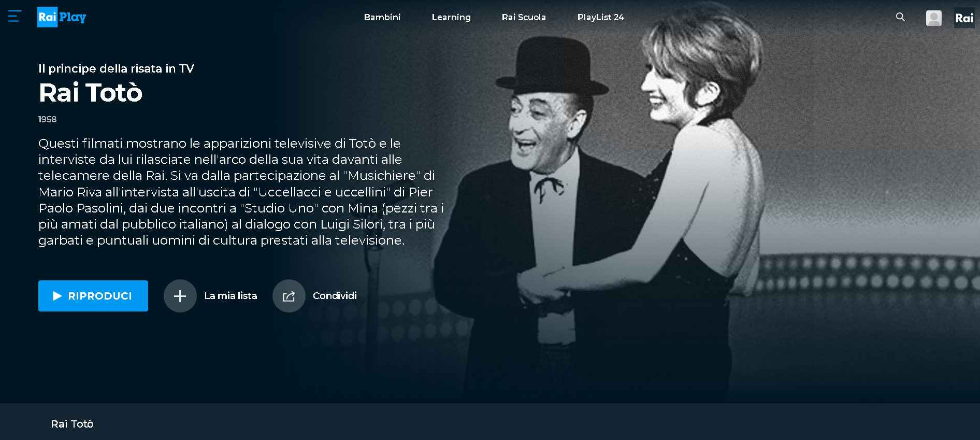
Task: Open PlayList 24
Action: (601, 17)
